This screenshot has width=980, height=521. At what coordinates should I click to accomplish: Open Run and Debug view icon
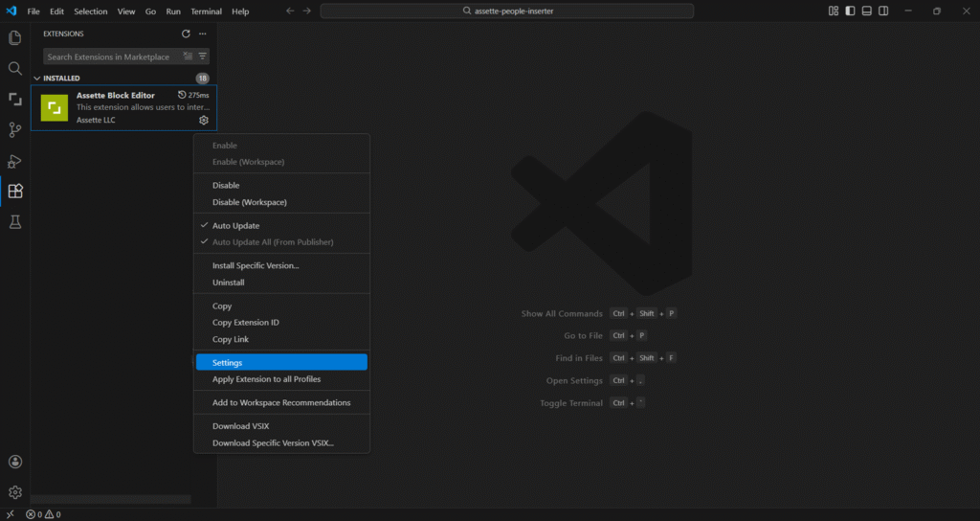[x=15, y=161]
